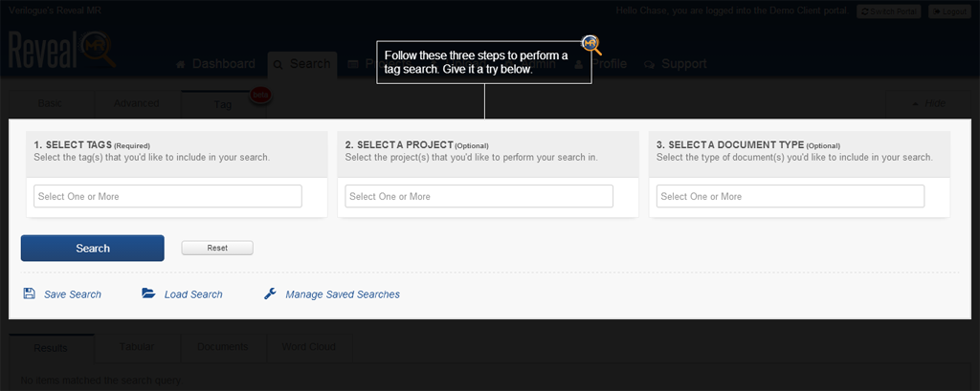980x391 pixels.
Task: Click the wrench Manage Saved Searches icon
Action: (x=270, y=294)
